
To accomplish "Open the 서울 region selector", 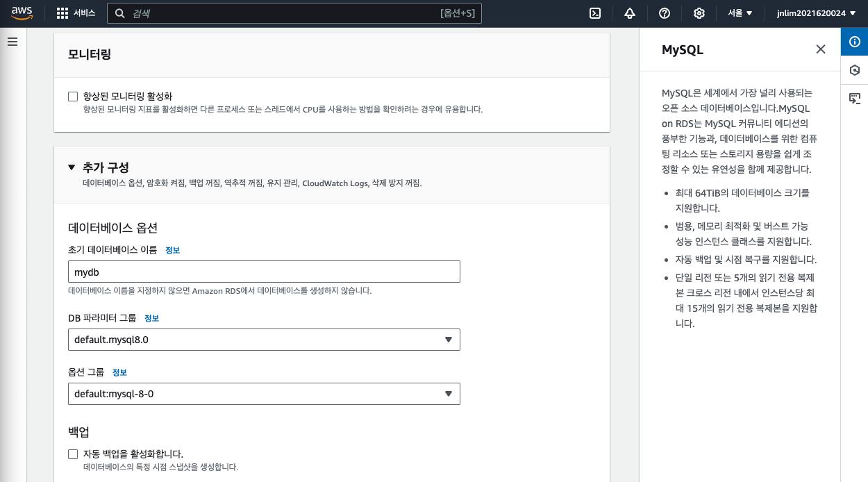I will [x=740, y=13].
